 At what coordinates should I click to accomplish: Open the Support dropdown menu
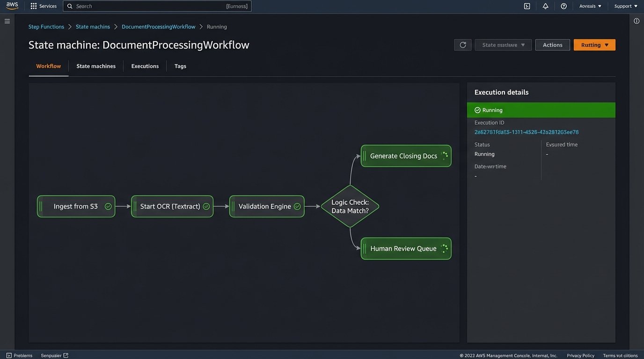[625, 6]
